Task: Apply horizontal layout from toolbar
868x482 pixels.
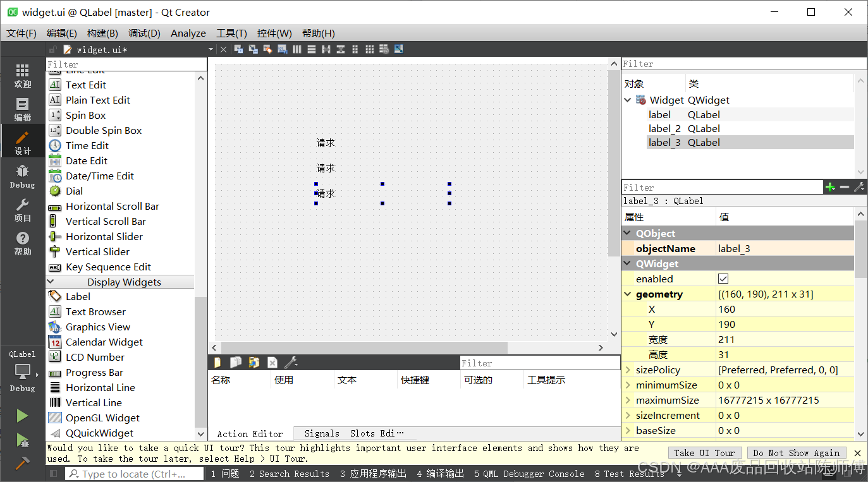Action: 297,49
